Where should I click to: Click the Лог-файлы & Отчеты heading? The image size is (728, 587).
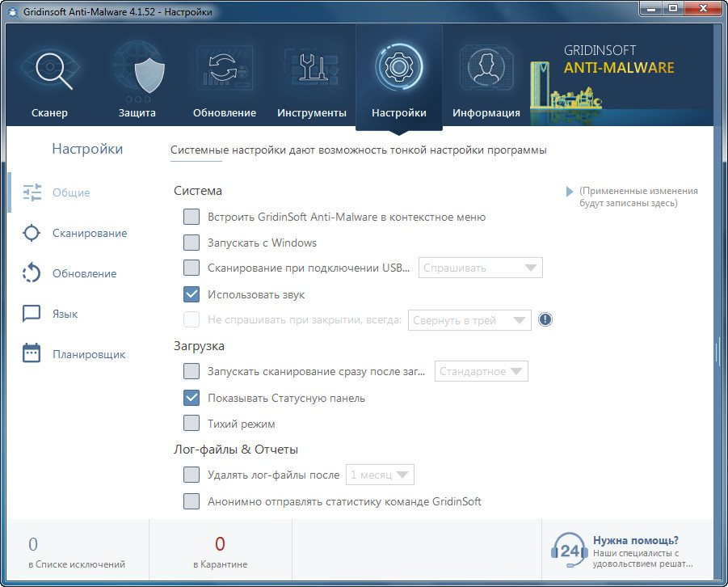tap(236, 450)
